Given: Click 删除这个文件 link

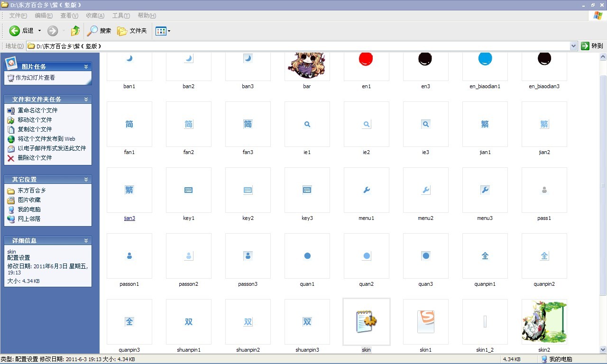Looking at the screenshot, I should pos(35,158).
